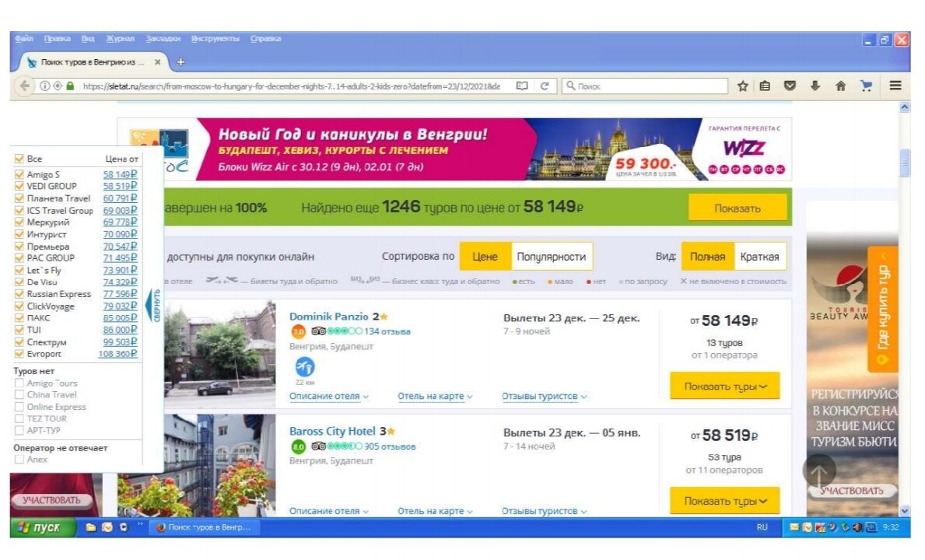Open the downloads arrow icon
Viewport: 925px width, 560px height.
point(815,86)
